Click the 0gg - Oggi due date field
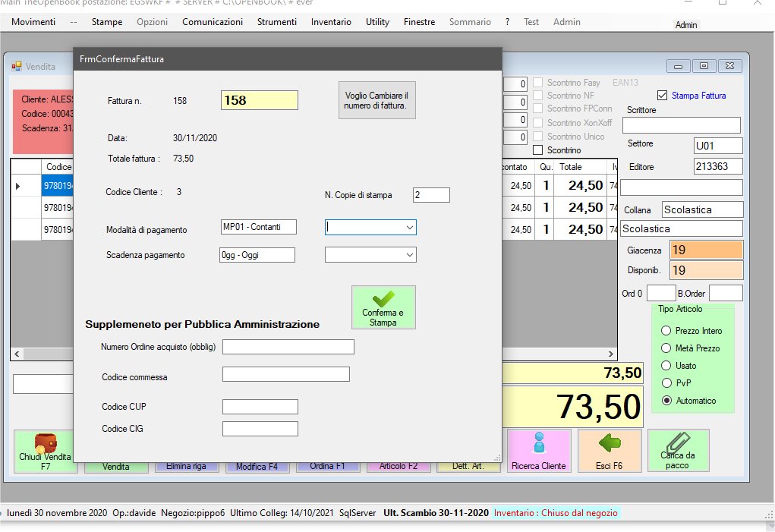Screen dimensions: 775x532 [x=257, y=255]
